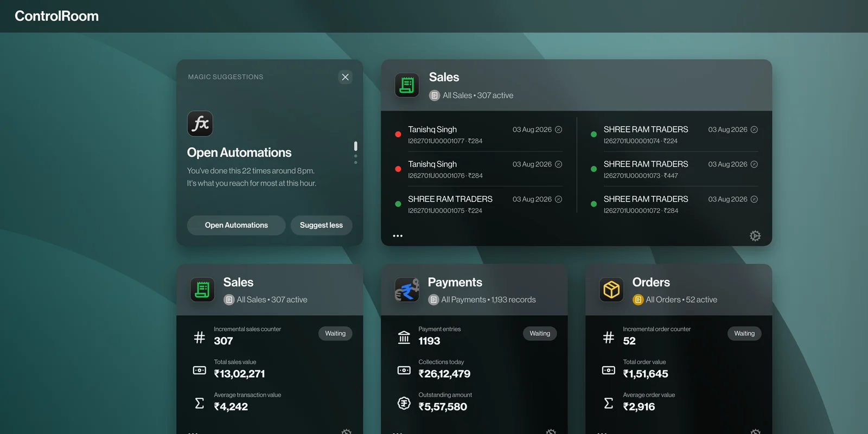Click the Orders widget title
The width and height of the screenshot is (868, 434).
pyautogui.click(x=651, y=282)
